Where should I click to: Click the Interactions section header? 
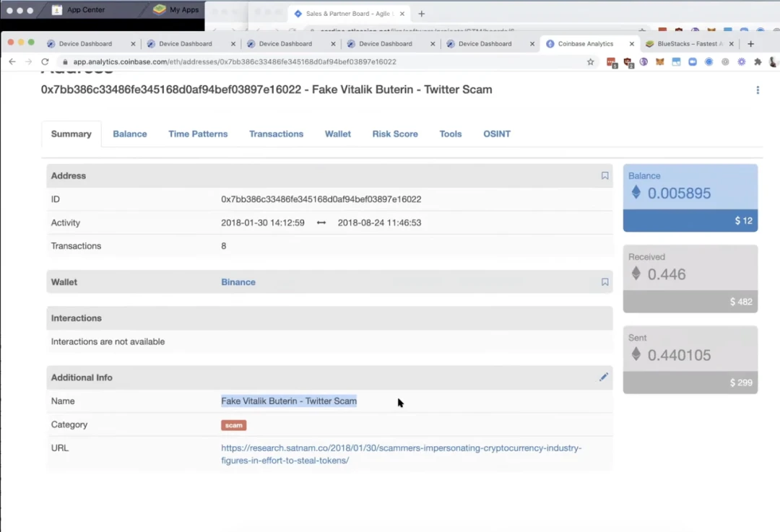330,318
